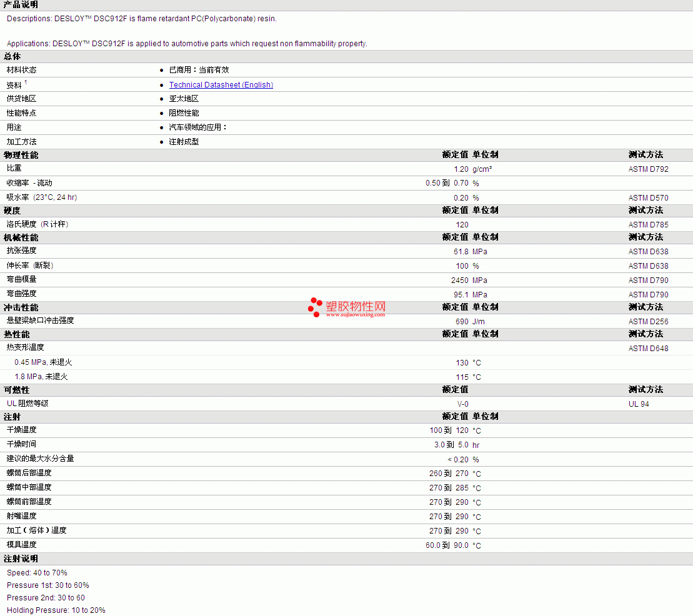The image size is (693, 616).
Task: Select the 模具温度 row label
Action: tap(22, 545)
